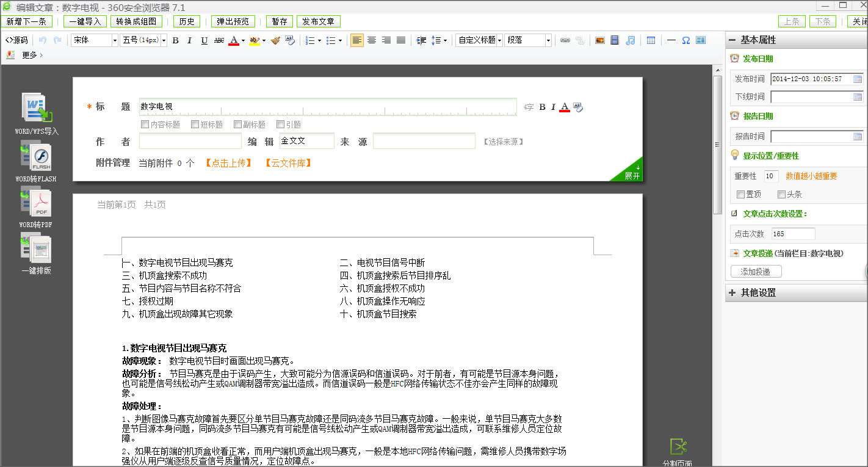Insert special character with Omega icon
Viewport: 868px width, 467px height.
[685, 40]
